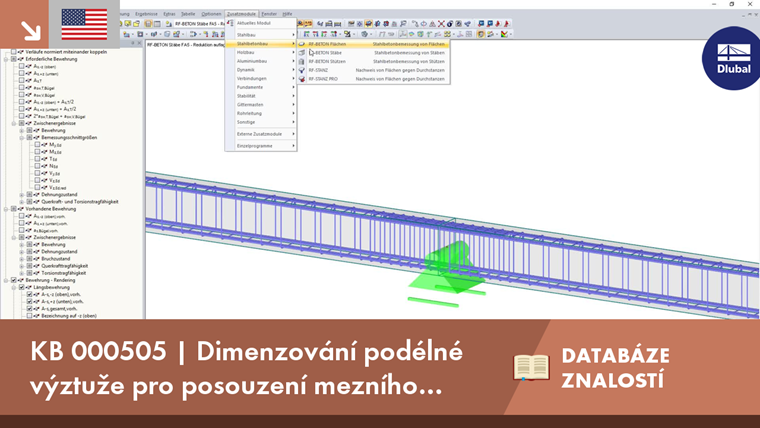The image size is (760, 428).
Task: Open the Stahlbau submenu
Action: click(261, 35)
